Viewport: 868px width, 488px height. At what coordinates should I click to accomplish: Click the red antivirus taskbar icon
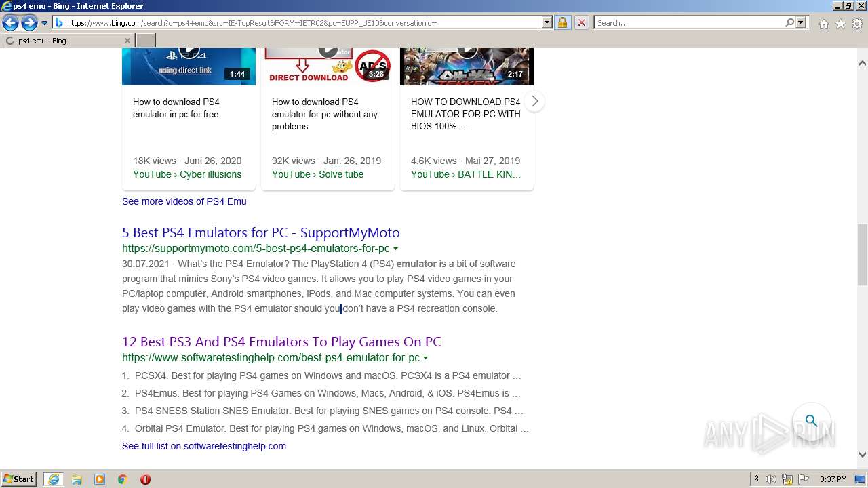point(145,479)
